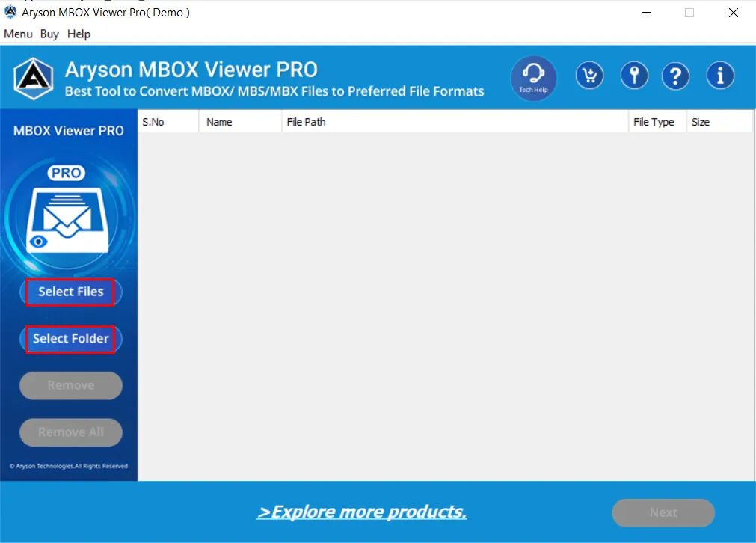Click the Remove All button
Image resolution: width=756 pixels, height=543 pixels.
(71, 432)
